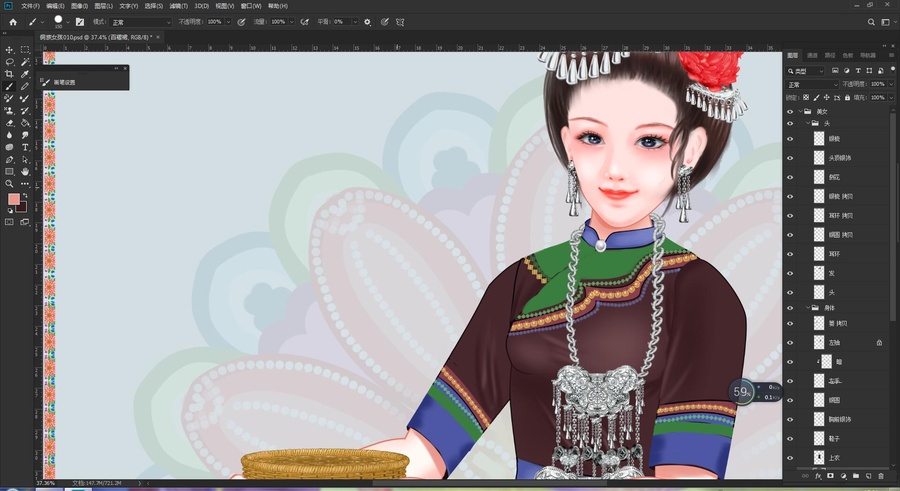Image resolution: width=900 pixels, height=491 pixels.
Task: Click the foreground color swatch
Action: point(13,199)
